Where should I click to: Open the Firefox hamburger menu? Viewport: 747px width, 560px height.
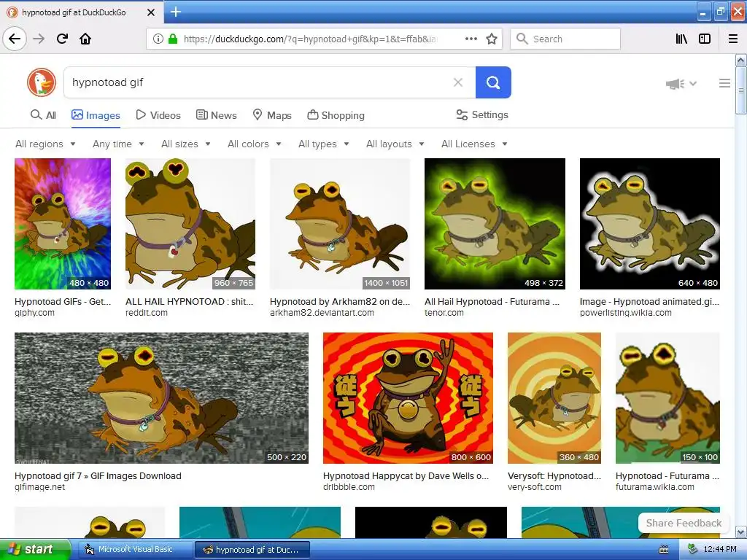tap(733, 39)
